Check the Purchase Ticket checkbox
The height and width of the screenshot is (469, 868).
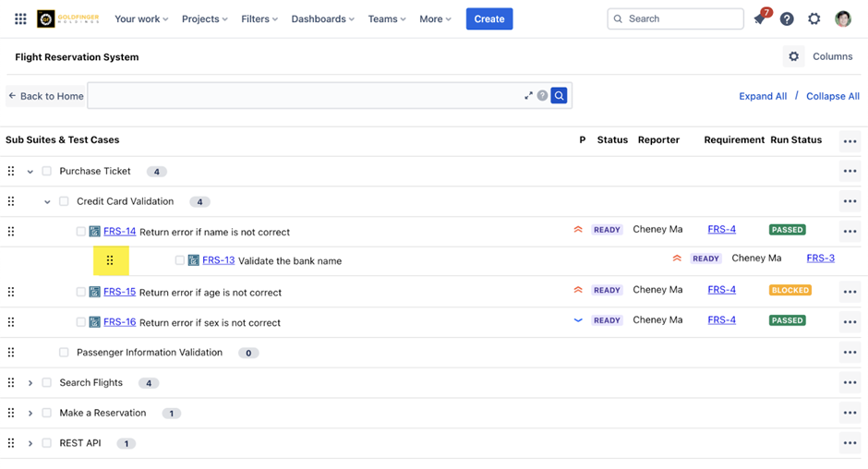pos(47,171)
